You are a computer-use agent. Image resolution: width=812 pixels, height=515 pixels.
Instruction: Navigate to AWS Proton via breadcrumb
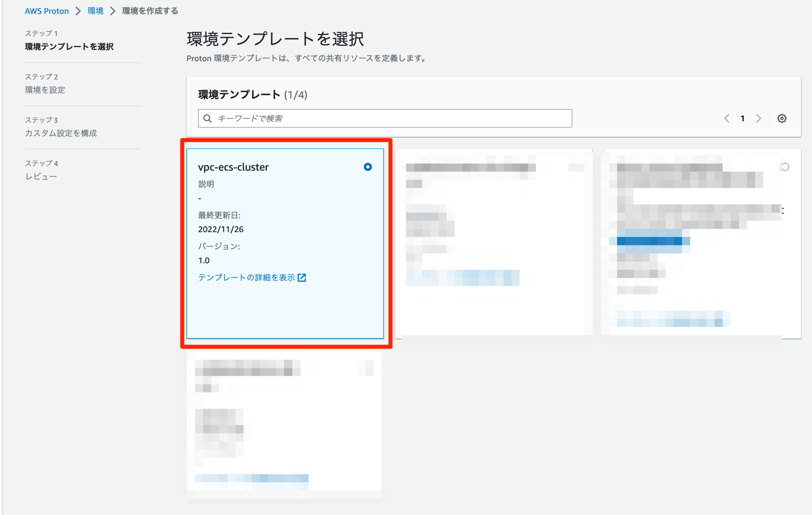point(47,11)
